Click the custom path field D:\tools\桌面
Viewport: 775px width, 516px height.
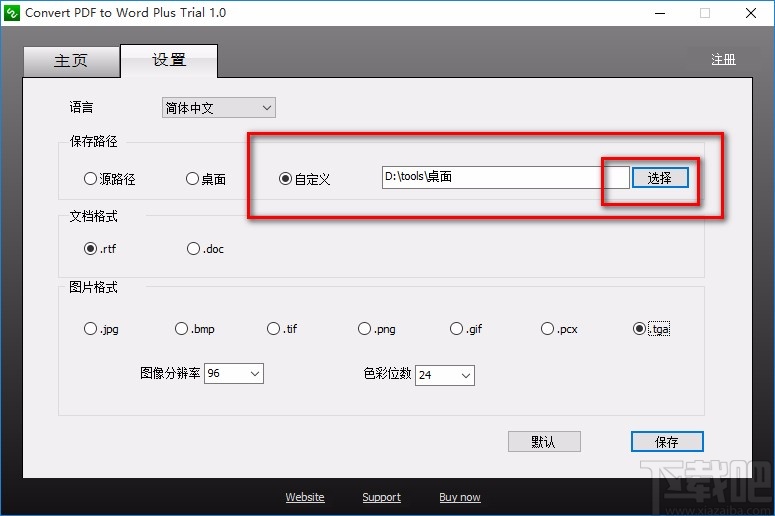[x=505, y=177]
